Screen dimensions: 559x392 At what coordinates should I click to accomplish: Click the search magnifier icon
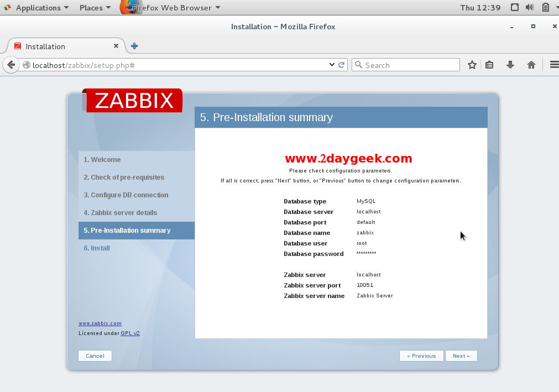click(359, 65)
